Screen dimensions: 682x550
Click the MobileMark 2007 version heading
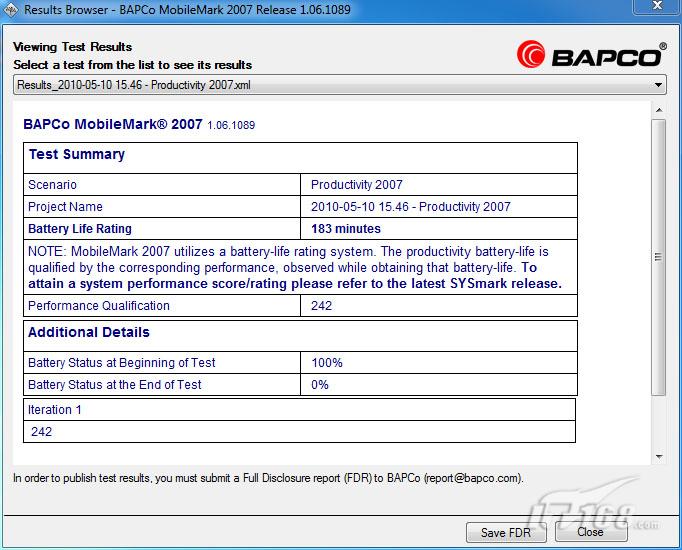139,124
